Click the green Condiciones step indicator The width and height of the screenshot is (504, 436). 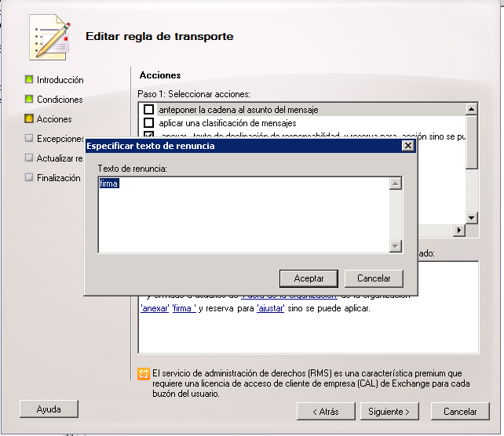point(29,100)
